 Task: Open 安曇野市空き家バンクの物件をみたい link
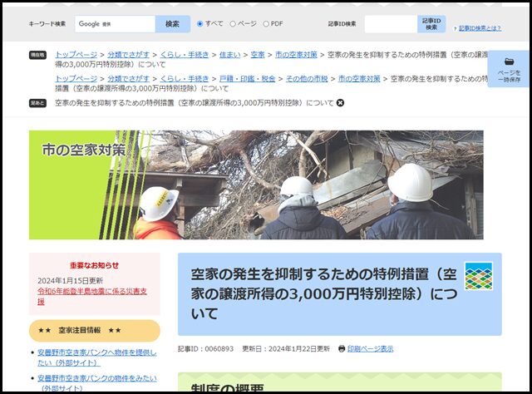[96, 383]
